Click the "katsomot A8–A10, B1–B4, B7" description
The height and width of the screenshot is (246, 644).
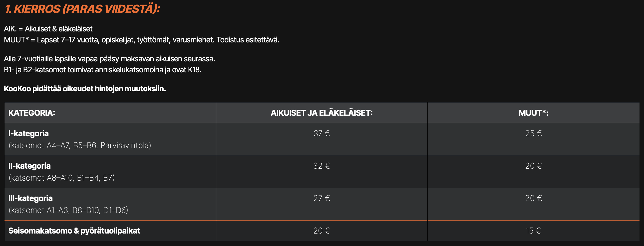tap(61, 178)
